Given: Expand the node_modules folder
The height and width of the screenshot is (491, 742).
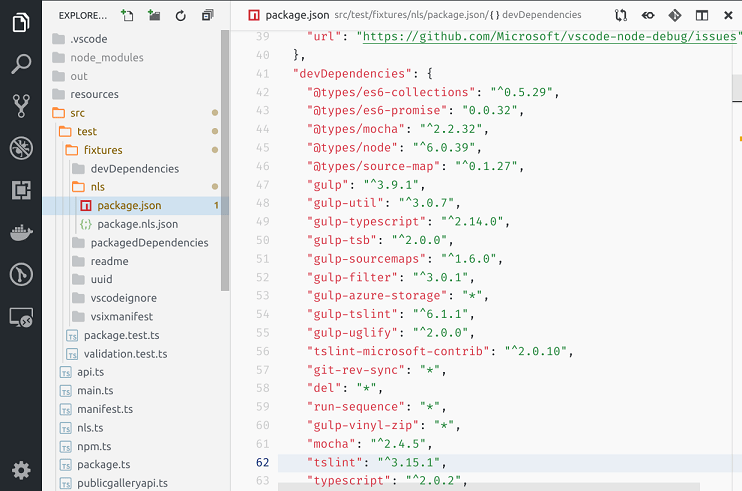Looking at the screenshot, I should click(106, 58).
